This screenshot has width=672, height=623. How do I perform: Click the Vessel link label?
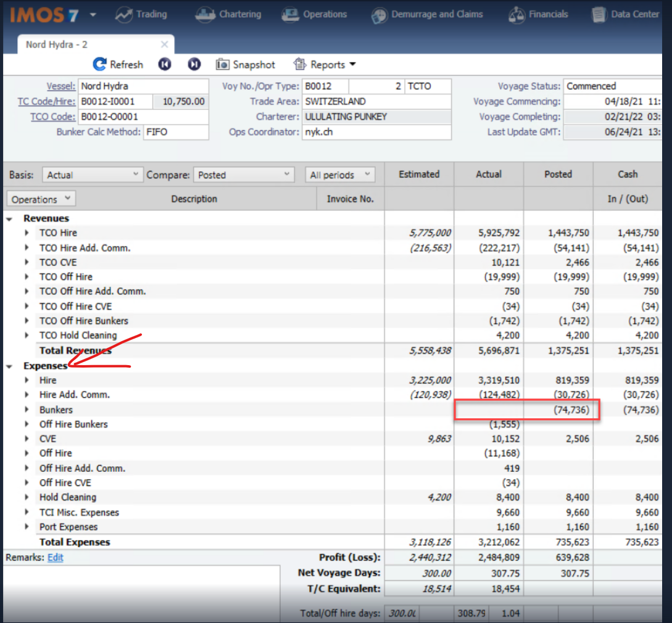coord(61,86)
